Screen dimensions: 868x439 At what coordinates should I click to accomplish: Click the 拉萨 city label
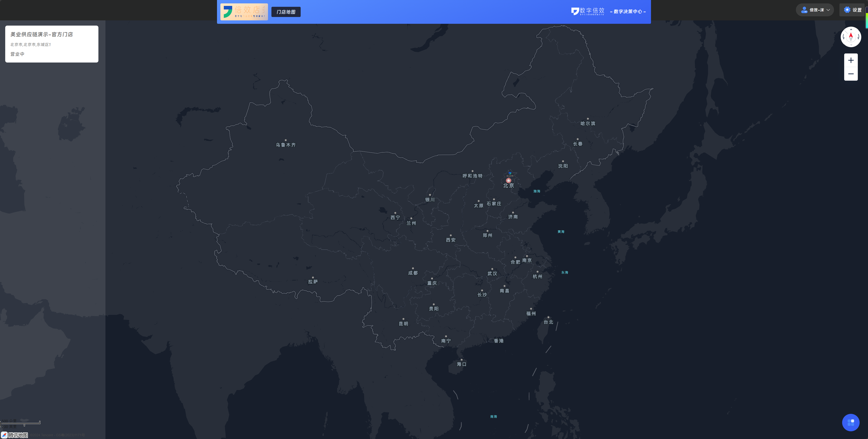(x=313, y=282)
